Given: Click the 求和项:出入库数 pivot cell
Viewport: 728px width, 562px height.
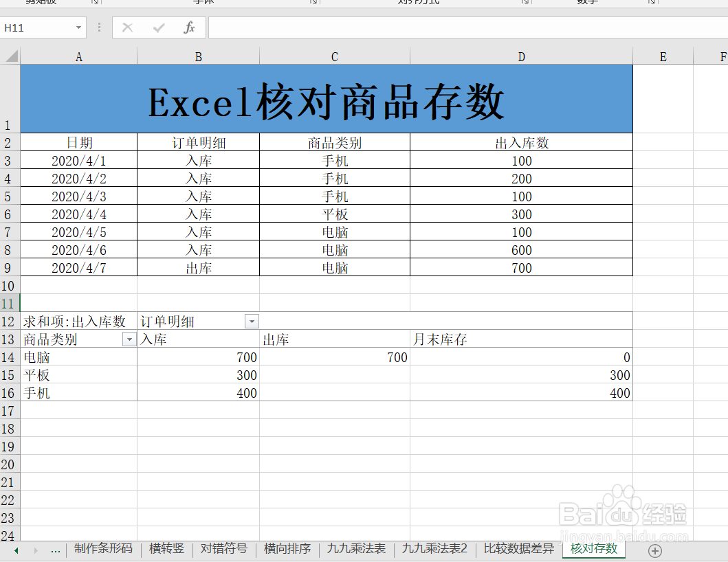Looking at the screenshot, I should tap(79, 321).
